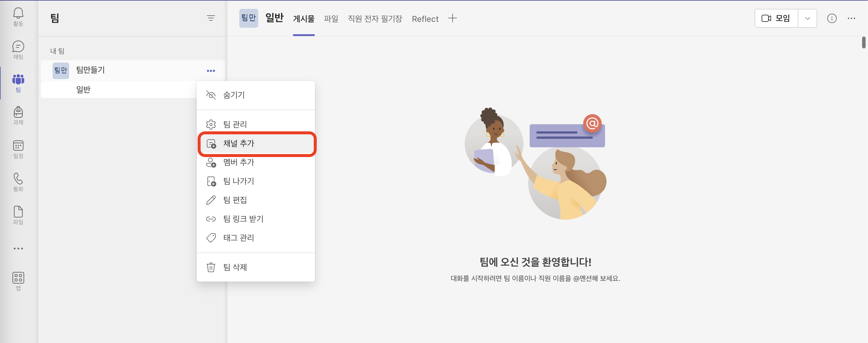The height and width of the screenshot is (343, 868).
Task: Click the teams list filter icon
Action: [211, 18]
